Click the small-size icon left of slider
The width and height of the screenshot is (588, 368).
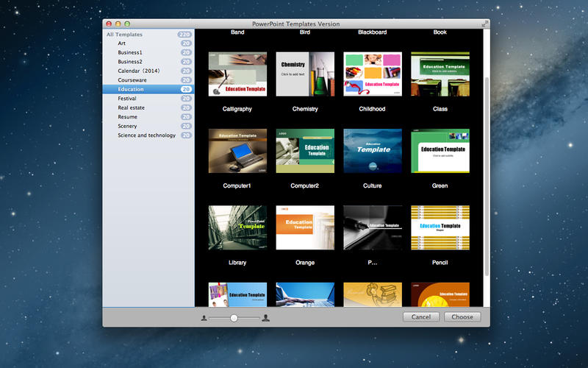[204, 318]
